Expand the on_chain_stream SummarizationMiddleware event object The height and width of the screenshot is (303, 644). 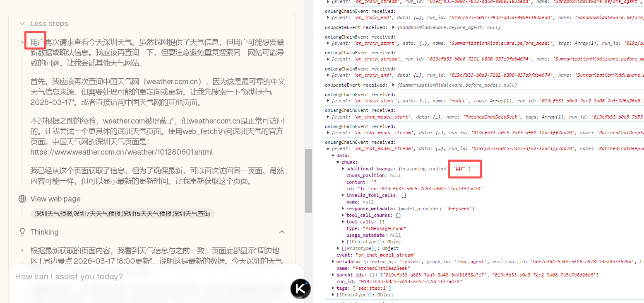click(x=329, y=59)
